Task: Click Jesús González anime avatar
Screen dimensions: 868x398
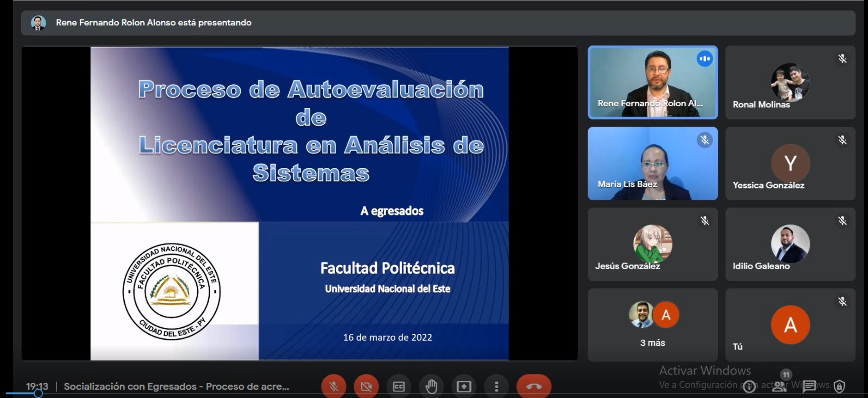Action: 652,244
